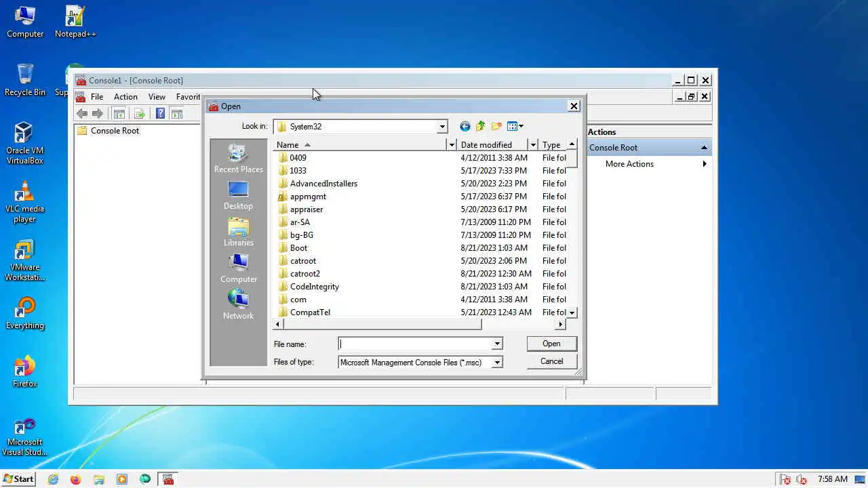Click file list horizontal scrollbar right arrow
Screen dimensions: 868x488
pos(560,325)
